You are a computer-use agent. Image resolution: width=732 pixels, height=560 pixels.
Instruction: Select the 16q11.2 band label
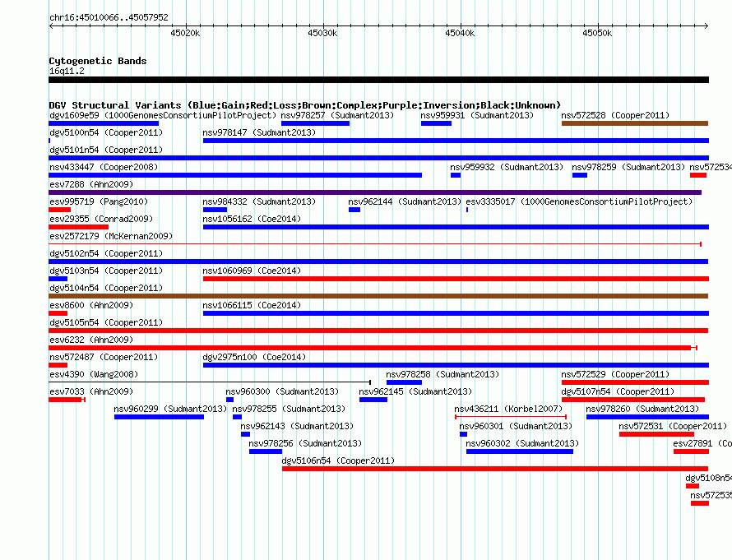pos(67,71)
